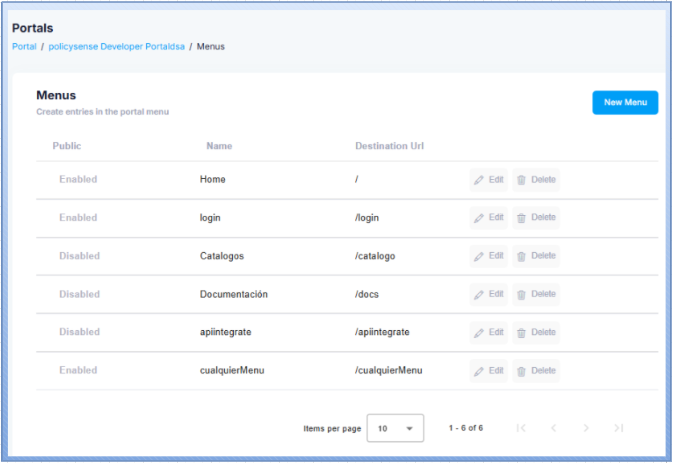
Task: Delete the Catalogos menu entry
Action: coord(535,256)
